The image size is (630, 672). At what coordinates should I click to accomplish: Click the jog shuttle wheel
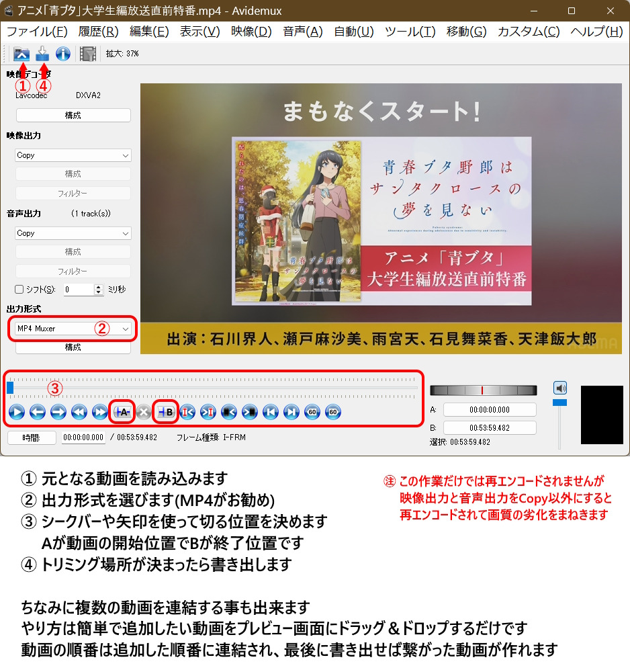483,390
